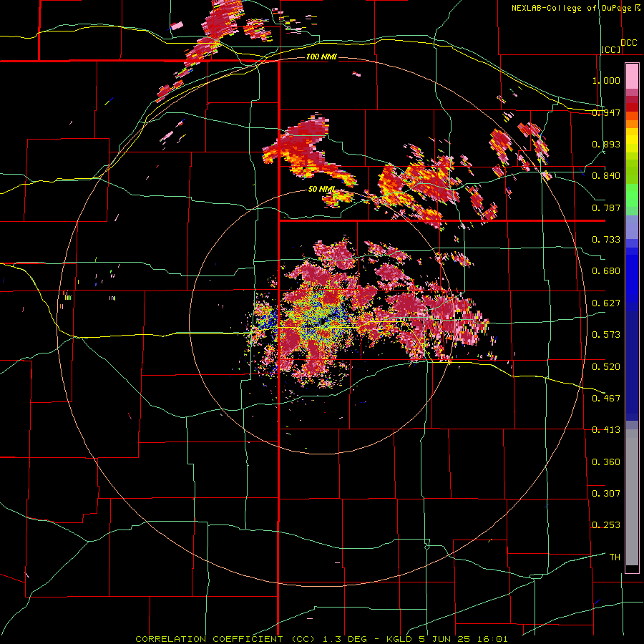The image size is (644, 644).
Task: Click the 0.520 value on the color scale
Action: click(606, 366)
